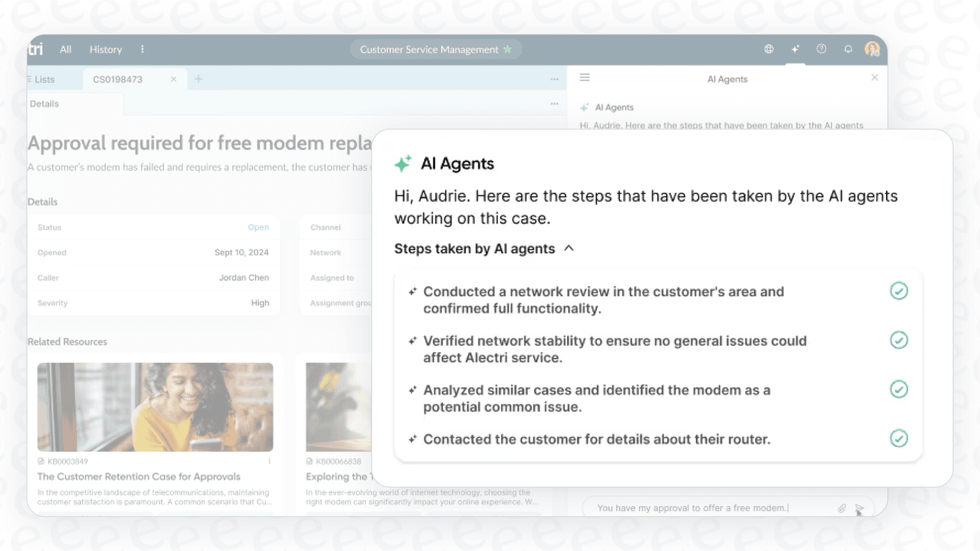Collapse the Steps taken by AI agents section
This screenshot has width=980, height=551.
click(x=569, y=248)
